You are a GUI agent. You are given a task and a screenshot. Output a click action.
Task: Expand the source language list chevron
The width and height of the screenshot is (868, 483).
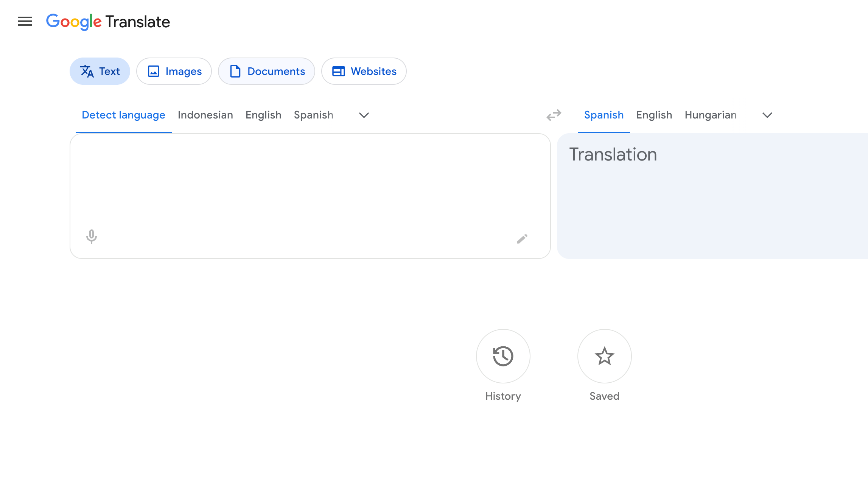tap(363, 115)
